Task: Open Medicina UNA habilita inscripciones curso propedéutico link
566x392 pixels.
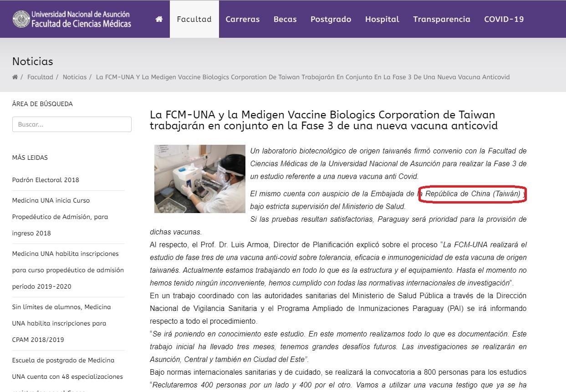Action: tap(68, 270)
